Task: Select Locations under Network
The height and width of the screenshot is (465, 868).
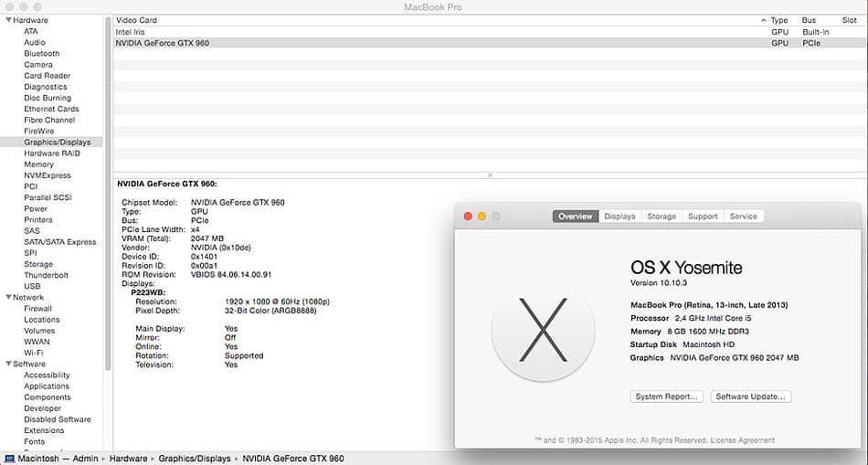Action: [x=41, y=320]
